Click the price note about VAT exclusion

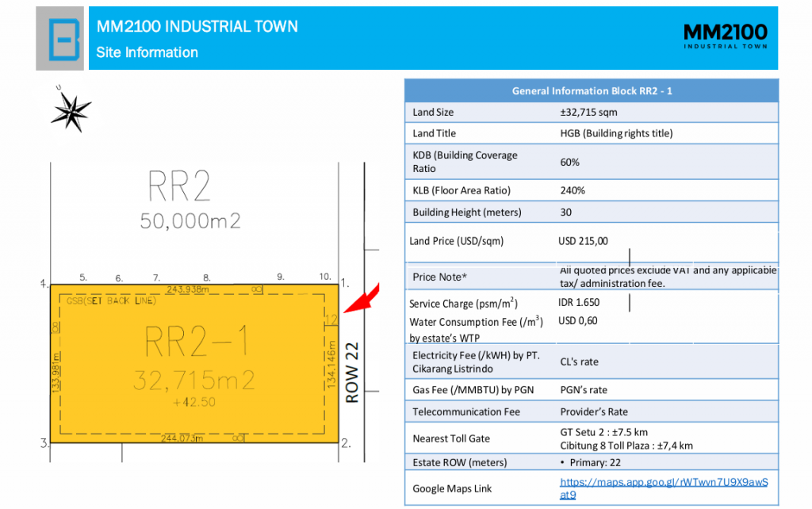668,277
